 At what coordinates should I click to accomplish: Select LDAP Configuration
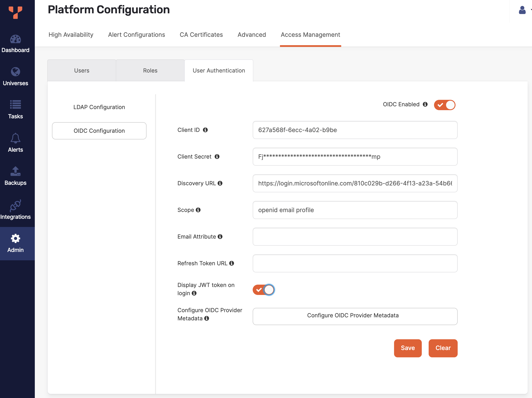click(99, 107)
